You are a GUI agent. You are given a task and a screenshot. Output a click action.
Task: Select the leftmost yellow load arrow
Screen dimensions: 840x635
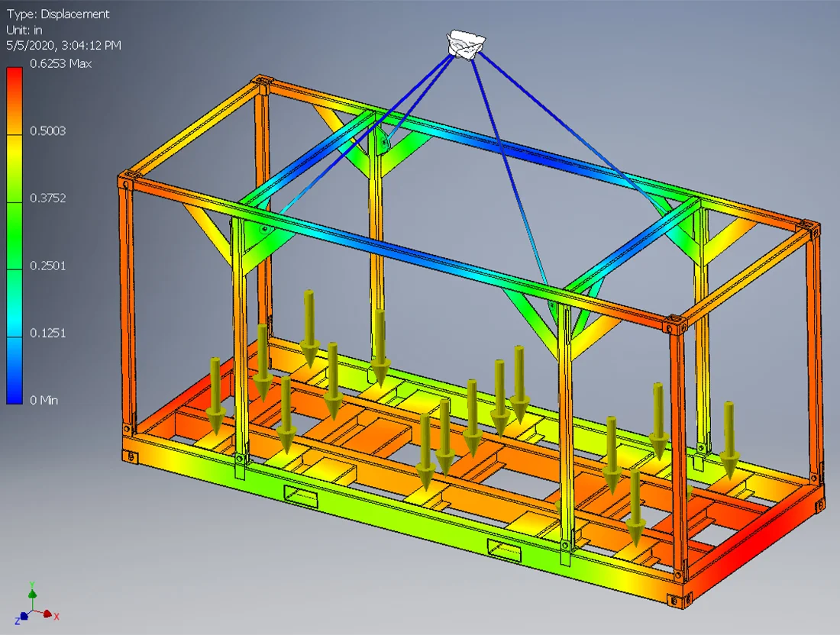(x=216, y=395)
